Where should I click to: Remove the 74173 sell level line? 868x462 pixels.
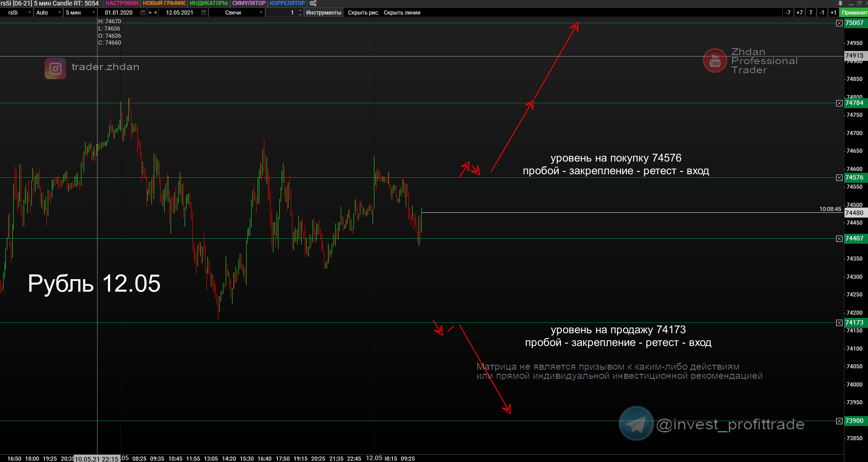click(839, 323)
